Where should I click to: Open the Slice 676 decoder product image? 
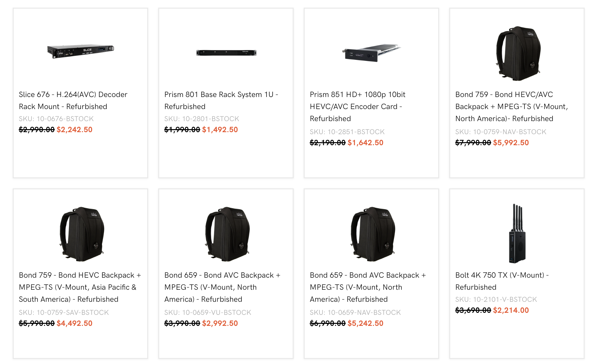click(81, 51)
